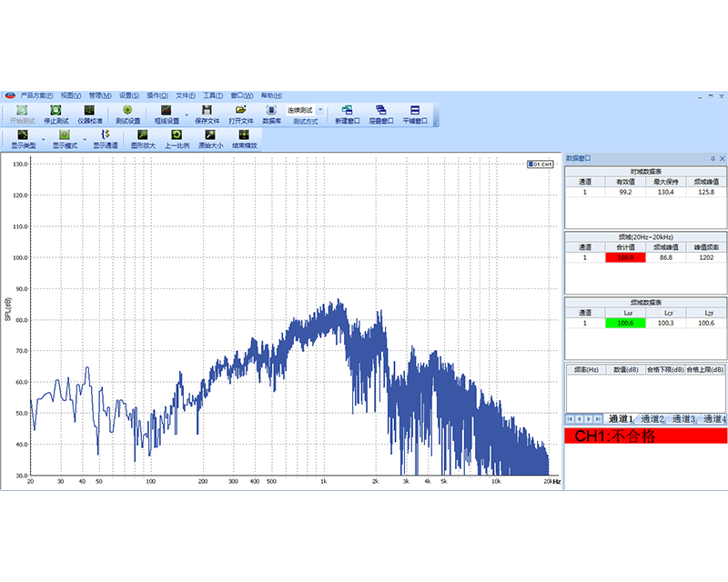Click the 合格下限(dB) column header
Image resolution: width=728 pixels, height=582 pixels.
click(x=666, y=370)
